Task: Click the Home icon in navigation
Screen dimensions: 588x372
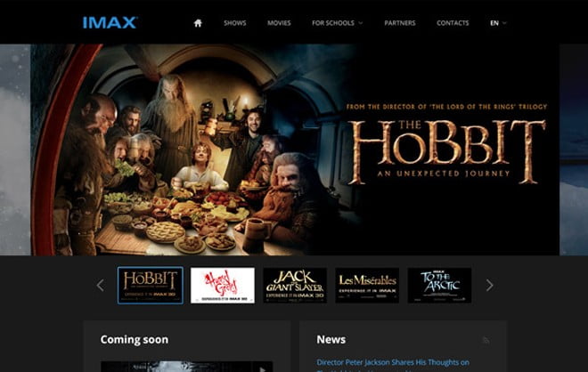Action: [x=198, y=23]
